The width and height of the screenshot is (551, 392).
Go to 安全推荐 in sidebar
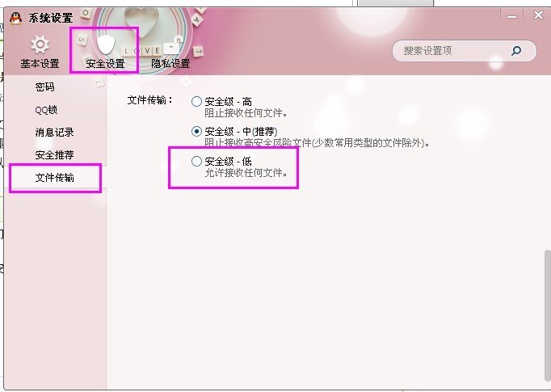[54, 154]
